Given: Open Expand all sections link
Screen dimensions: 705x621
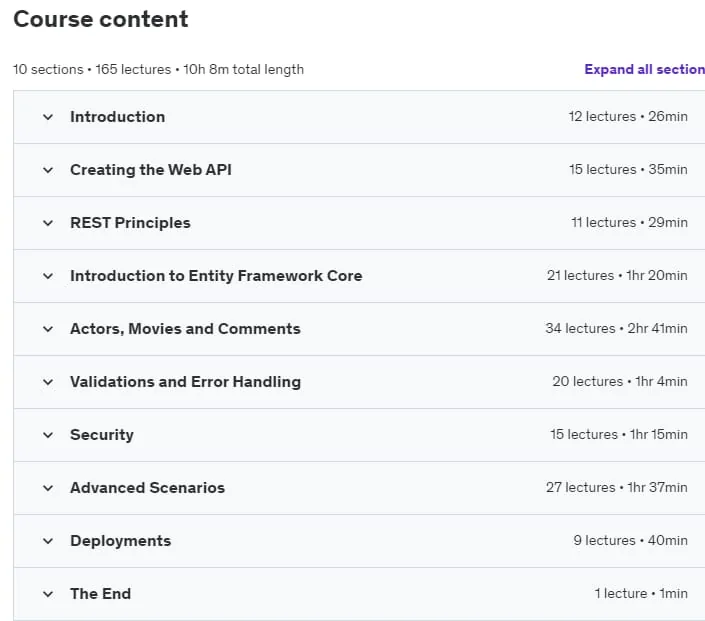Looking at the screenshot, I should [644, 69].
